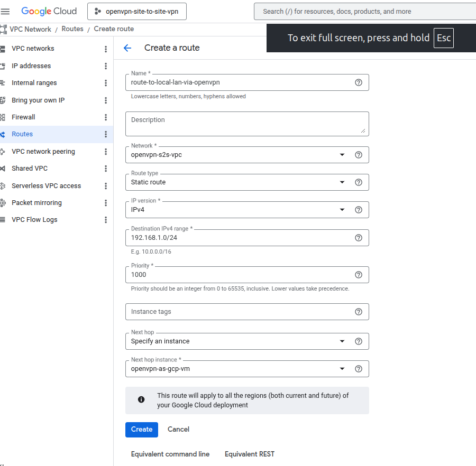The height and width of the screenshot is (466, 476).
Task: Open Bring your own IP page
Action: [38, 100]
